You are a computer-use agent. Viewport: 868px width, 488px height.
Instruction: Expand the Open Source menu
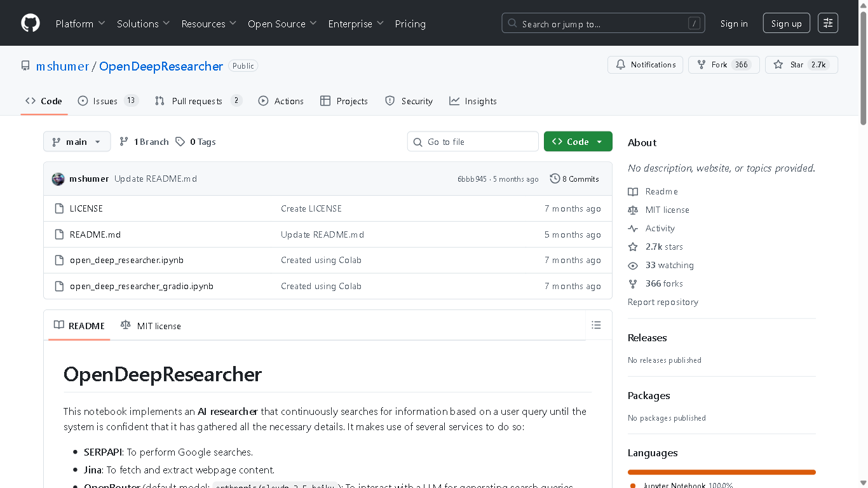283,24
